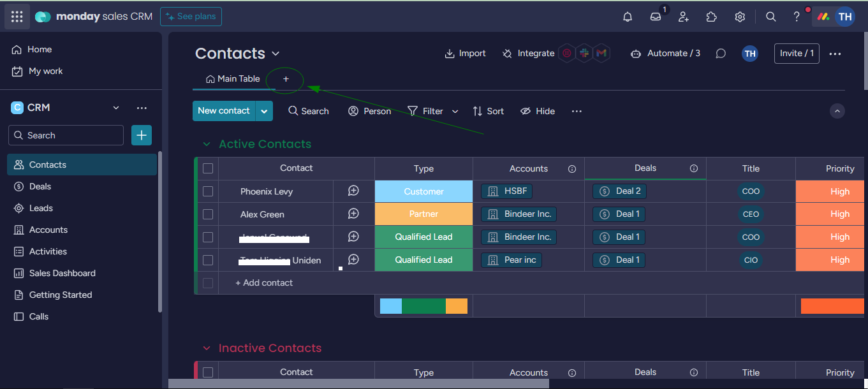Expand the New contact button dropdown arrow

click(264, 110)
